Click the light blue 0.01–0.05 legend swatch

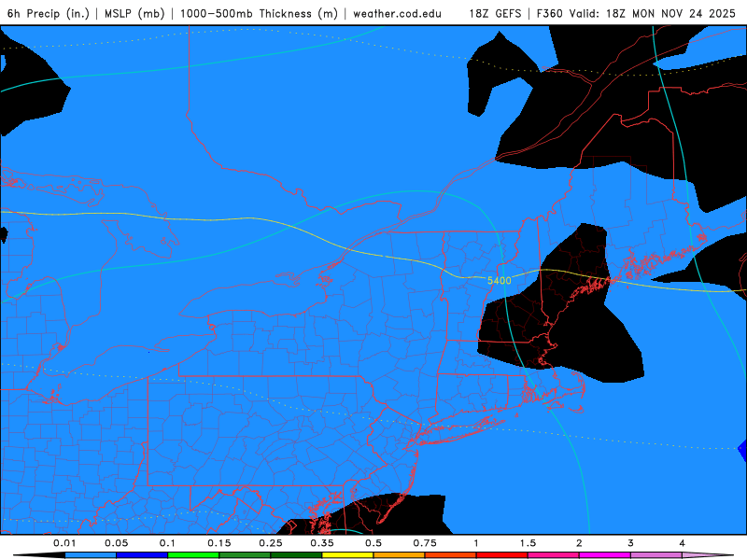tap(91, 555)
